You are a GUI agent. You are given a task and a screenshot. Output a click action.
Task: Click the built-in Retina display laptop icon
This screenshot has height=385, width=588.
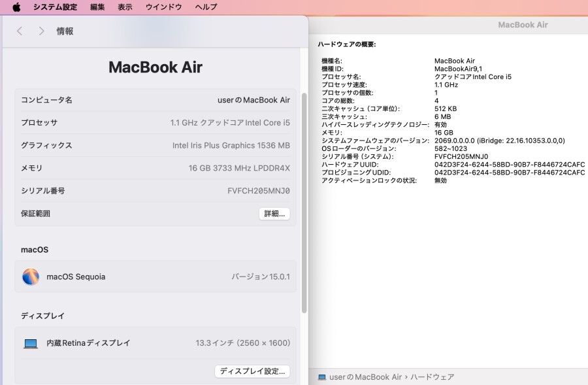(x=31, y=343)
